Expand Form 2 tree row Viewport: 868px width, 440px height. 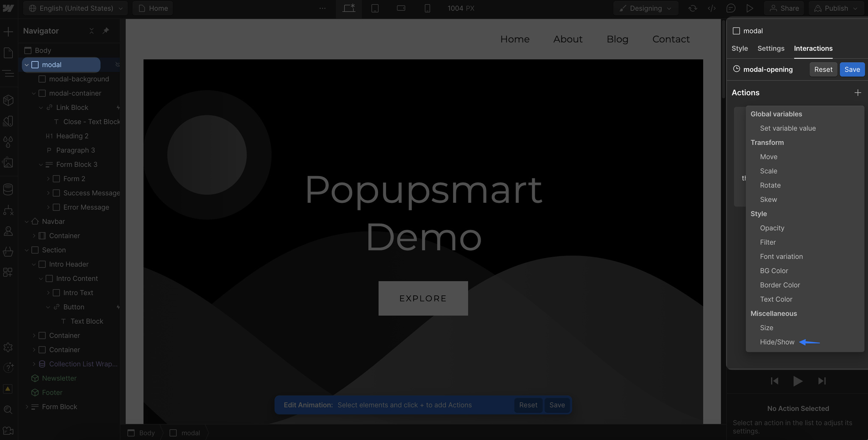tap(48, 179)
